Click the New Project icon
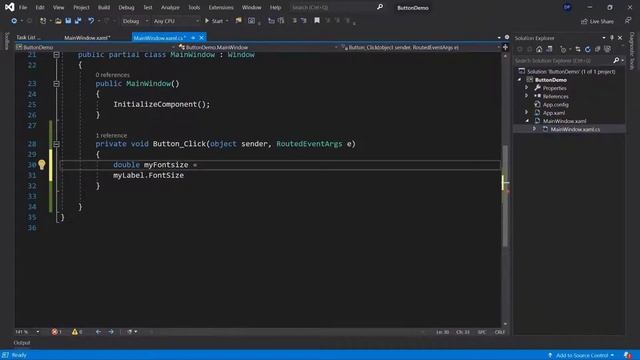 (43, 21)
